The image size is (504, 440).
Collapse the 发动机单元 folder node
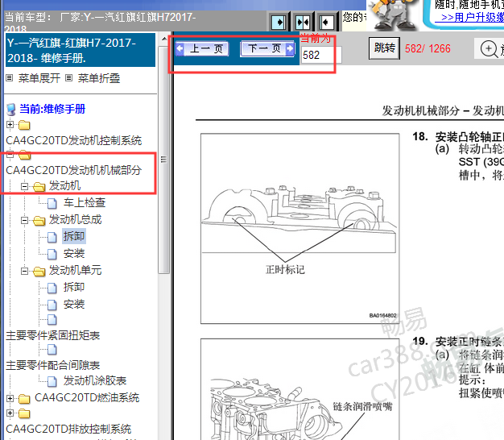click(24, 271)
